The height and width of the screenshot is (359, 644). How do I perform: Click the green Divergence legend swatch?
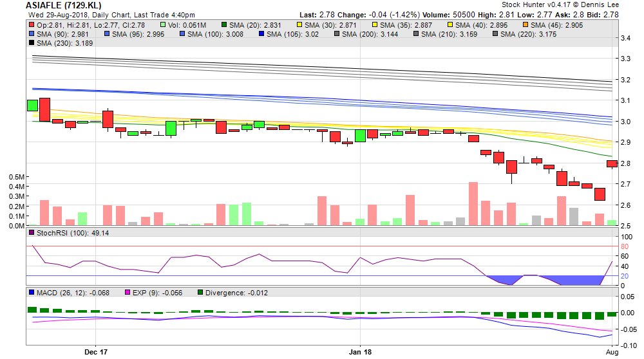tap(200, 292)
